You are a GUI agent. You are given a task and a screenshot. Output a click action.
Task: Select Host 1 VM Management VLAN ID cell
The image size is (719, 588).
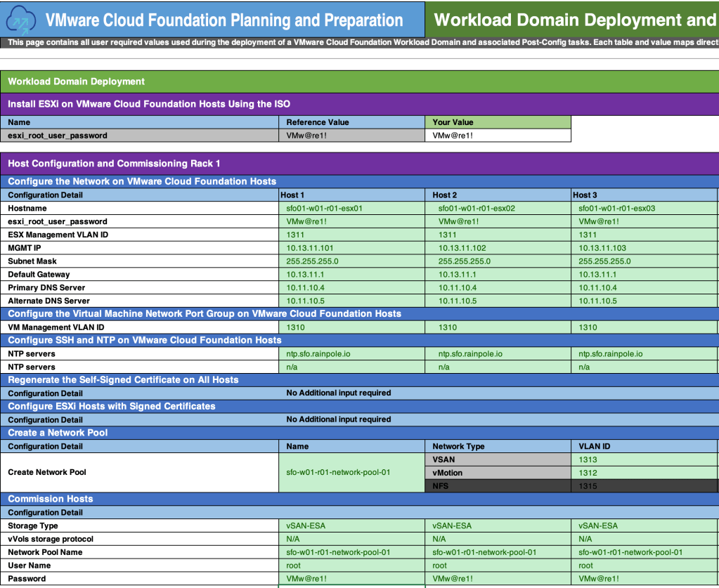tap(351, 327)
